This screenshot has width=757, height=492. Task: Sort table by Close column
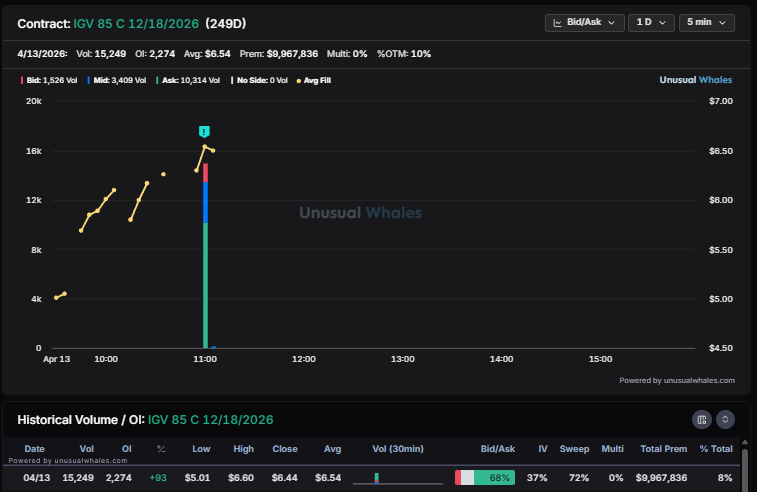click(x=285, y=449)
